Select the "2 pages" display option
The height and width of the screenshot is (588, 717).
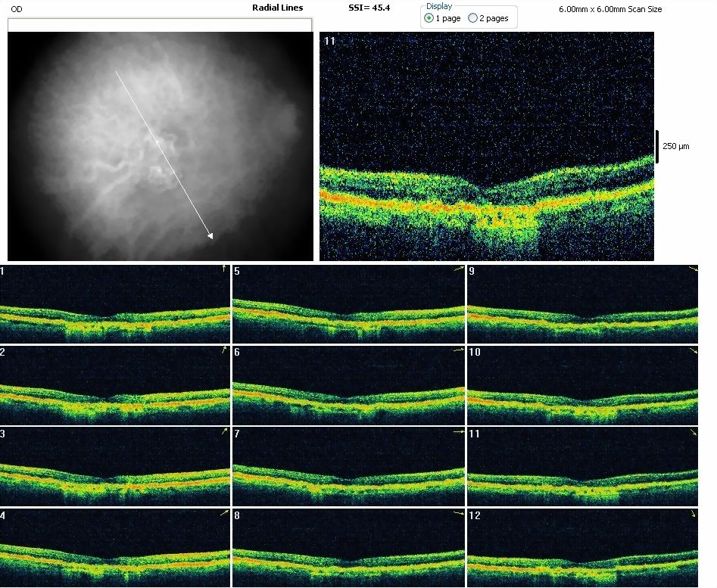pos(473,18)
